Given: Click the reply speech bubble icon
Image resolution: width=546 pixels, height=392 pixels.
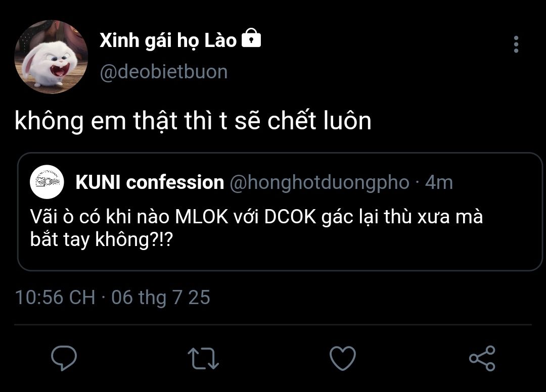Looking at the screenshot, I should [64, 358].
